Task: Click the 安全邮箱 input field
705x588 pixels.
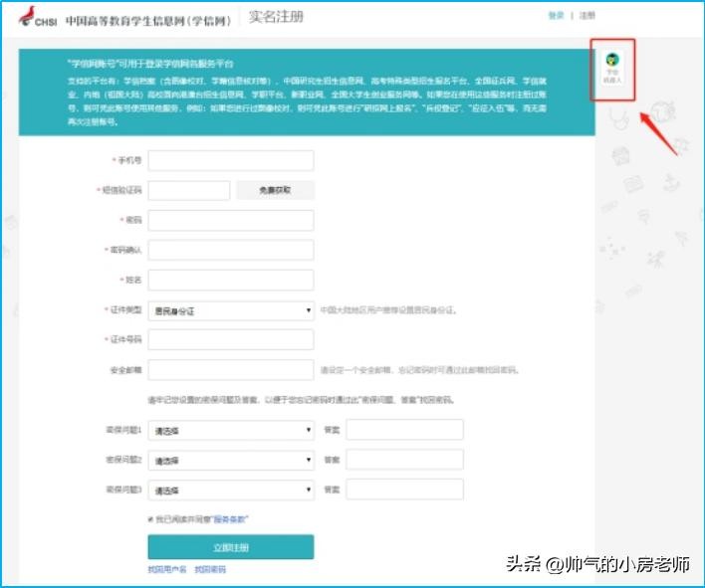Action: (x=230, y=370)
